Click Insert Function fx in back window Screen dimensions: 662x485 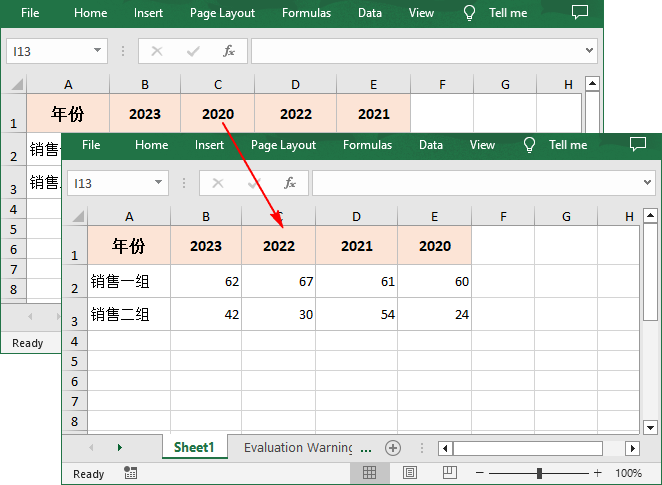pyautogui.click(x=229, y=51)
